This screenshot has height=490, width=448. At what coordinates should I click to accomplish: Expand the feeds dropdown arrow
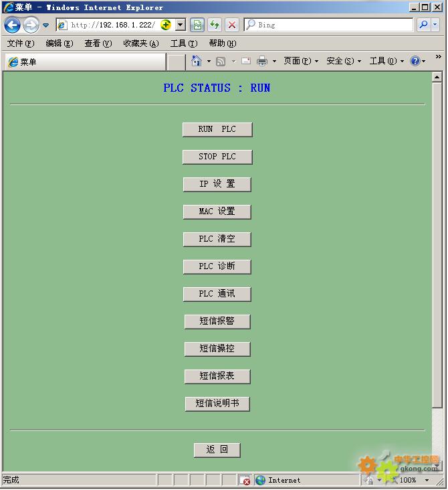(233, 62)
